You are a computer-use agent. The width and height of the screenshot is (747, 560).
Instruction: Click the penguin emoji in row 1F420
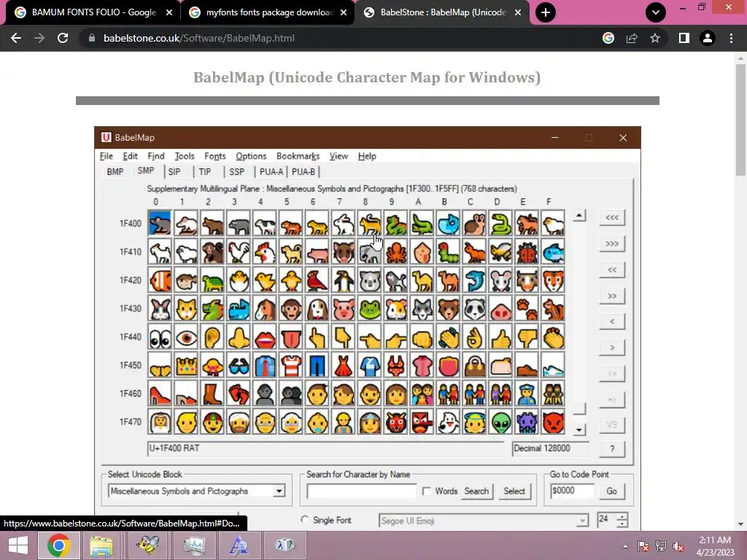pos(343,280)
